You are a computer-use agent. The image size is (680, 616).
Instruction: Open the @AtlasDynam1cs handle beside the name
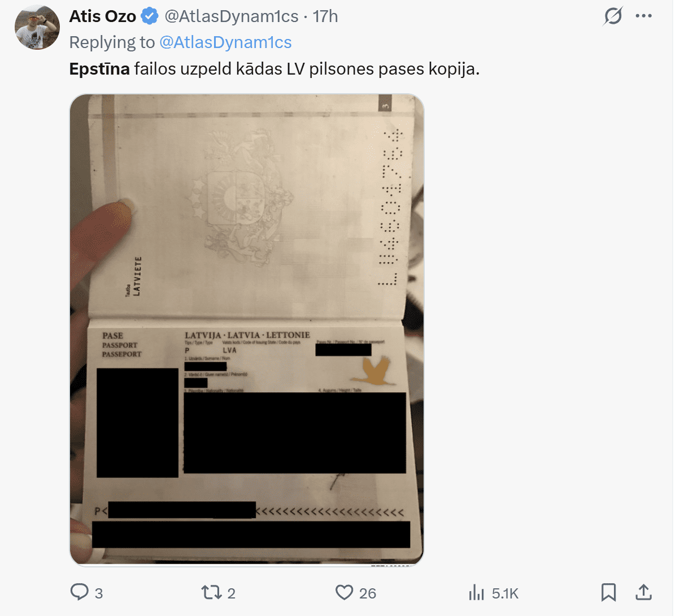click(231, 16)
